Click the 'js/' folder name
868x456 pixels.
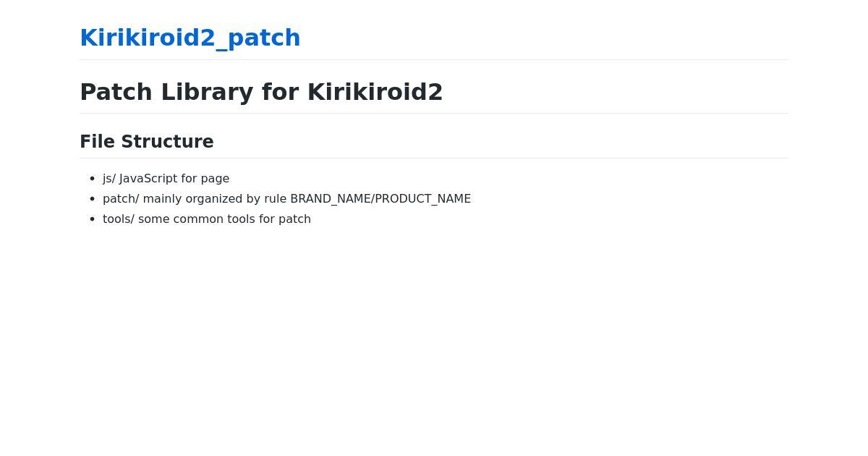[109, 178]
